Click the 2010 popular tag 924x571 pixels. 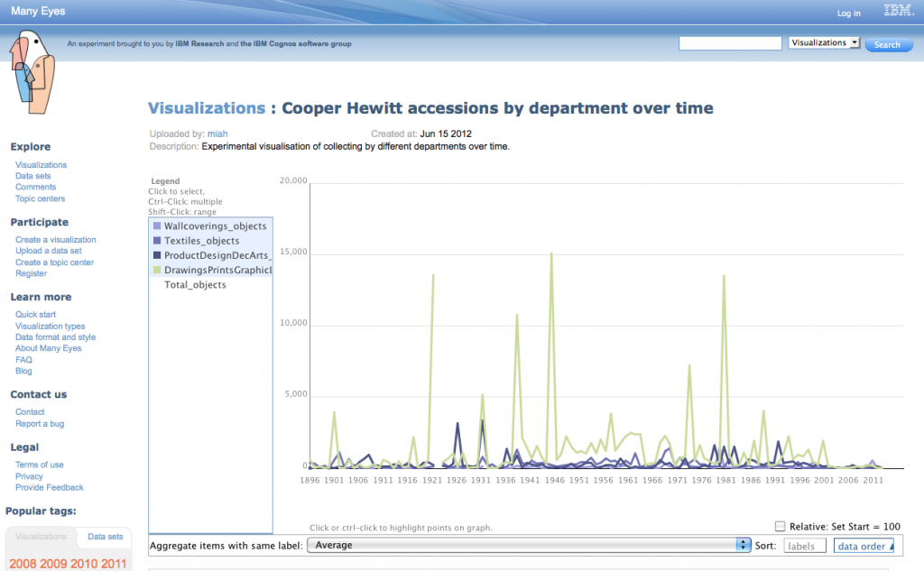84,564
